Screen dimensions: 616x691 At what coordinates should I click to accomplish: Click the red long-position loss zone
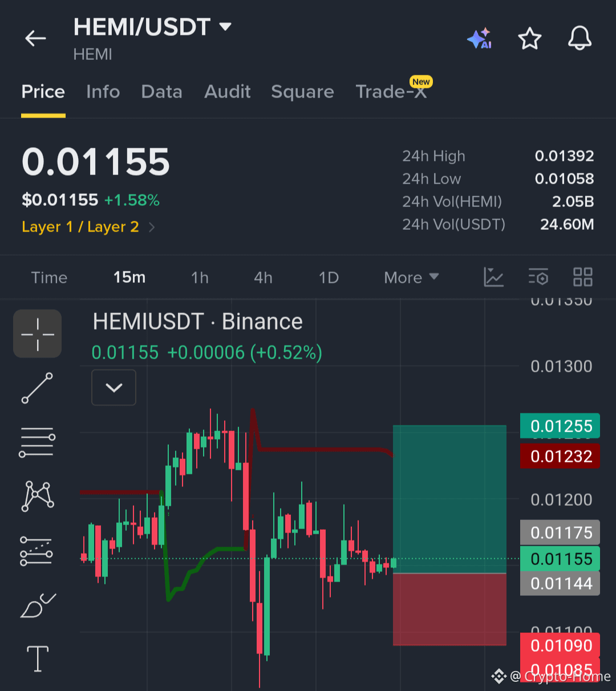click(x=450, y=609)
